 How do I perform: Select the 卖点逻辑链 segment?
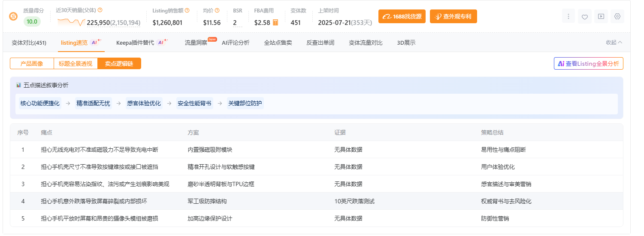point(119,63)
